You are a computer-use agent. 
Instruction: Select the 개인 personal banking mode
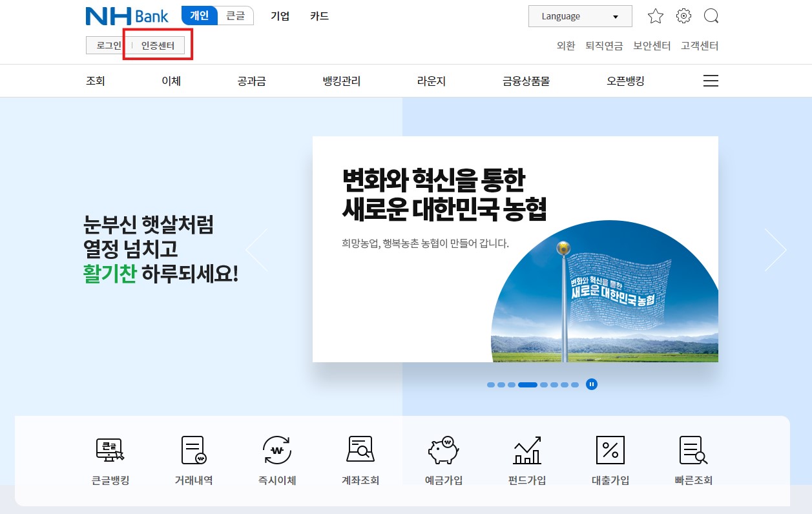click(x=198, y=16)
